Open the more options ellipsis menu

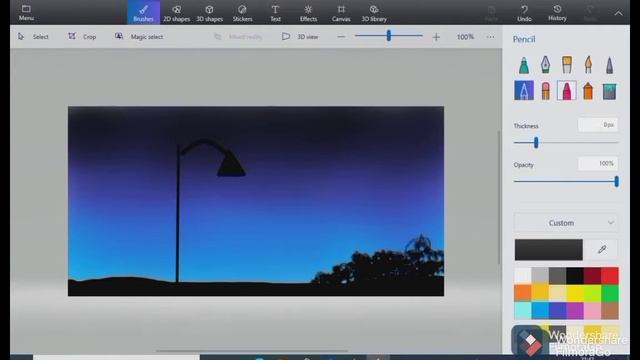click(490, 37)
